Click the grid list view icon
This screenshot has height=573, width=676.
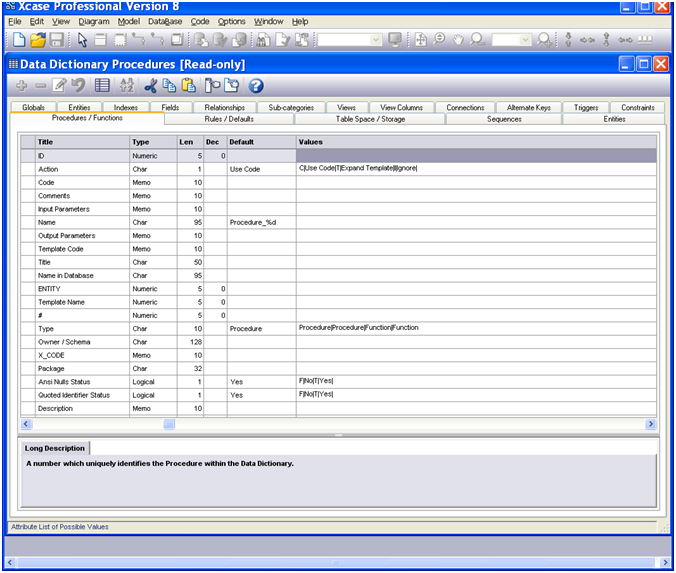click(102, 85)
